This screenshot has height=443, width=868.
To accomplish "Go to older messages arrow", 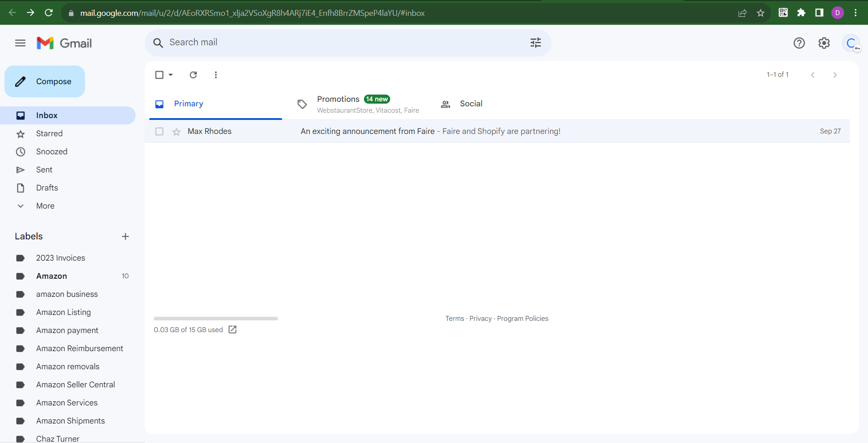I will (835, 75).
